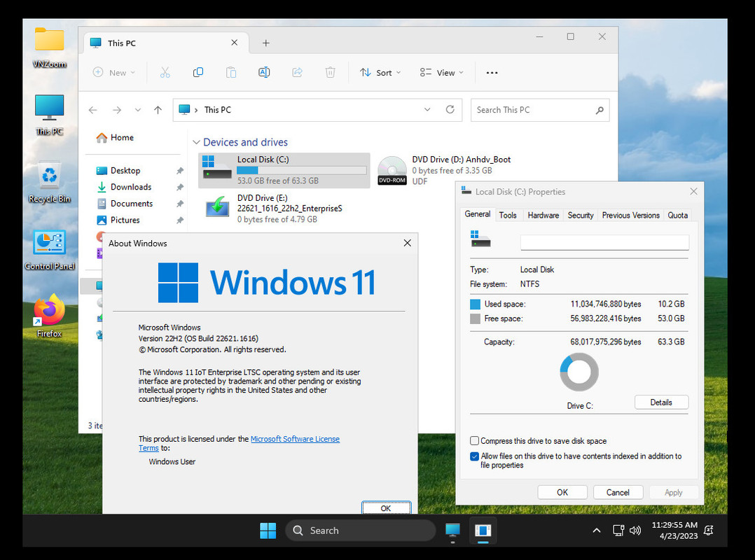Click the Delete trash icon in toolbar
The image size is (755, 560).
(x=331, y=73)
